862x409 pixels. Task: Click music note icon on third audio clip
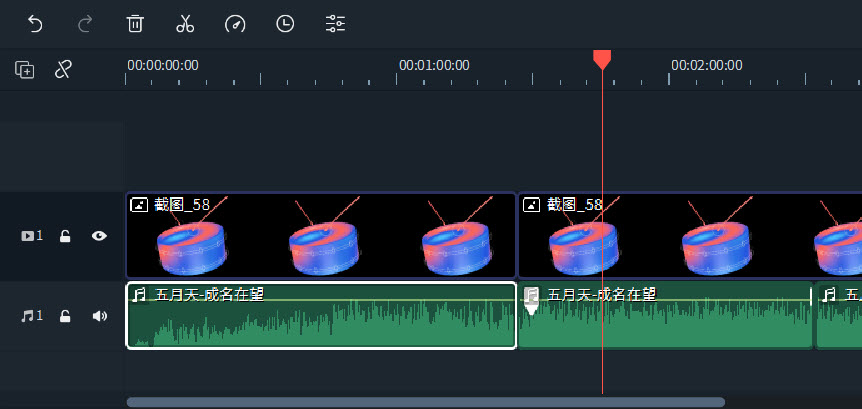(828, 295)
